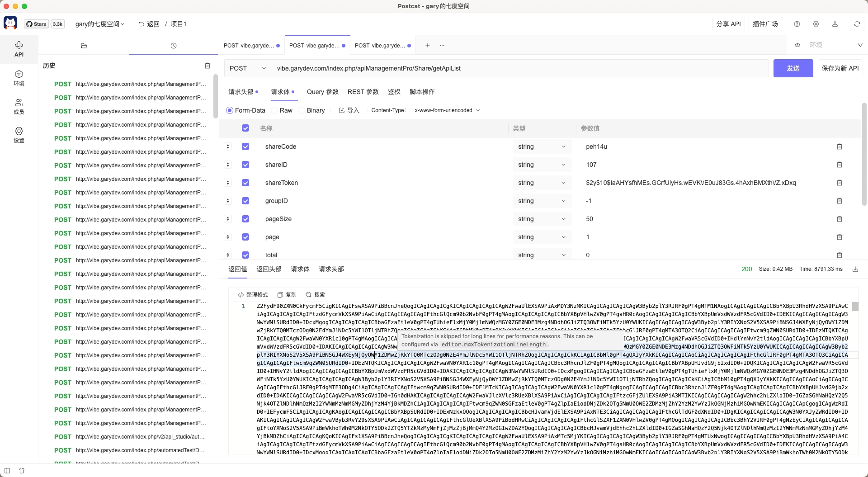The image size is (868, 477).
Task: Toggle the sidebar panel icon at bottom left
Action: [x=7, y=471]
